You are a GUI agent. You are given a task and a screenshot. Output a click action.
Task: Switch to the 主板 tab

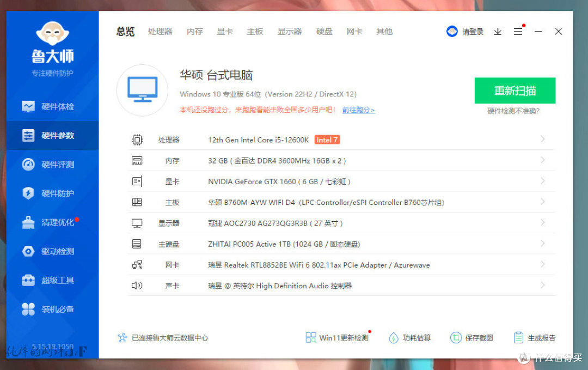point(255,32)
